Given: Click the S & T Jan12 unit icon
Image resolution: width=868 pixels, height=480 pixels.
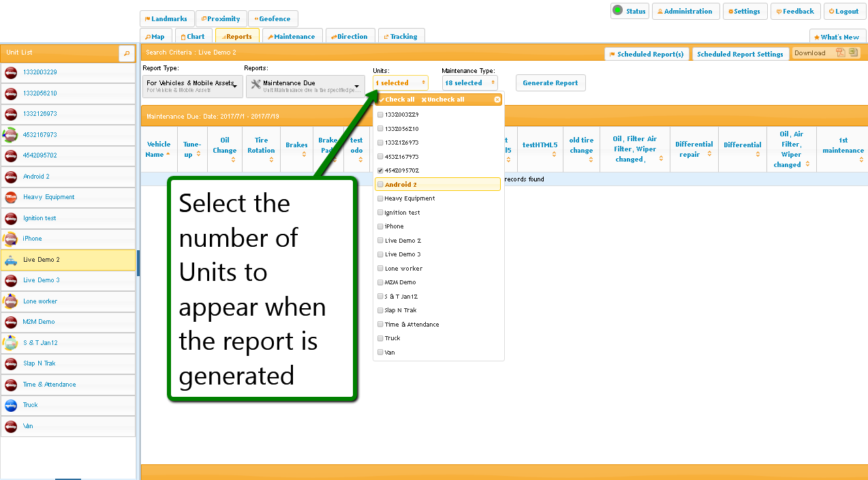Looking at the screenshot, I should [x=11, y=343].
